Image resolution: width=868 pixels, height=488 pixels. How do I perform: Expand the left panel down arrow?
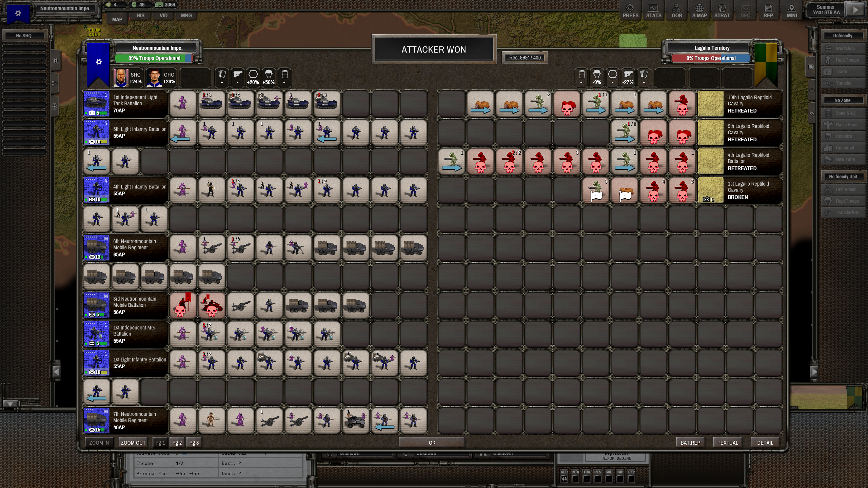click(x=10, y=404)
